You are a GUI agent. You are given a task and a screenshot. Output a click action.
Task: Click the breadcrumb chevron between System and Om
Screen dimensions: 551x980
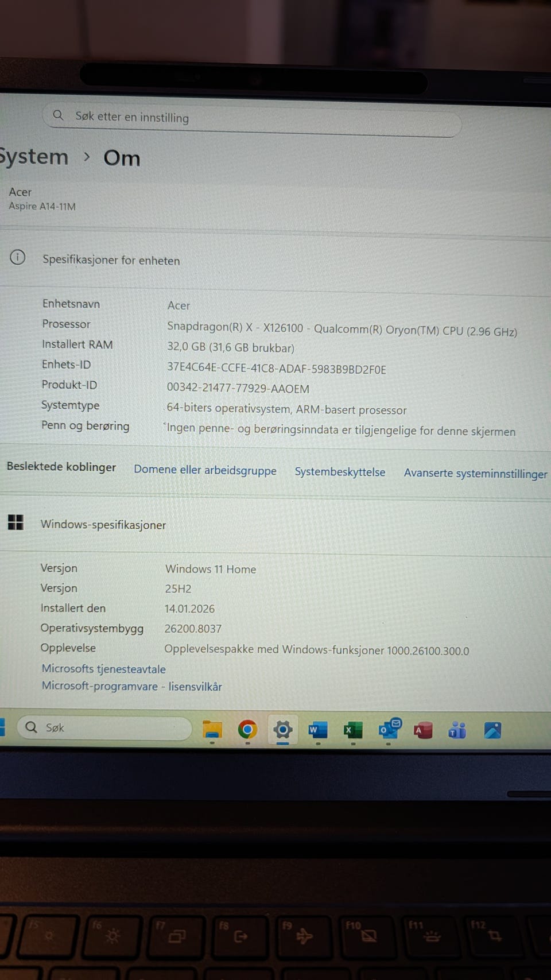[x=87, y=157]
